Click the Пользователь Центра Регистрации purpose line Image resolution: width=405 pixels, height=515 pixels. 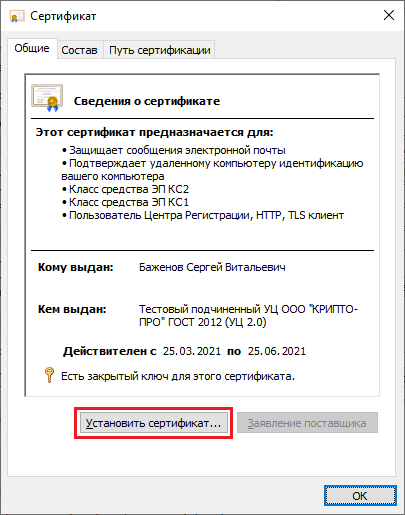[203, 215]
